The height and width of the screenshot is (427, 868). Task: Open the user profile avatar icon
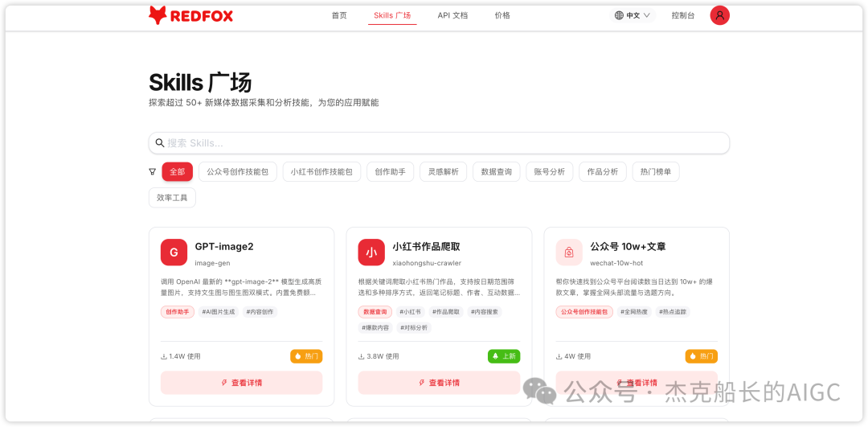pyautogui.click(x=719, y=15)
